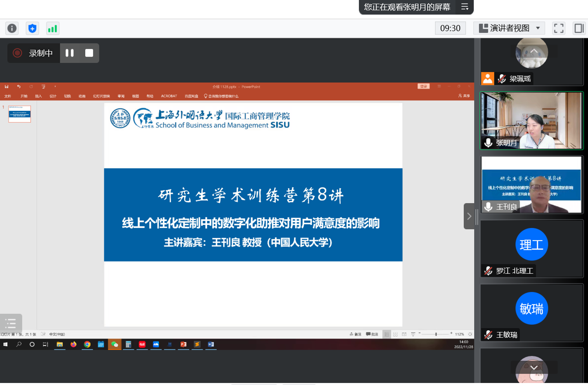Open the ACROBAT ribbon tab
The height and width of the screenshot is (385, 588).
tap(169, 96)
